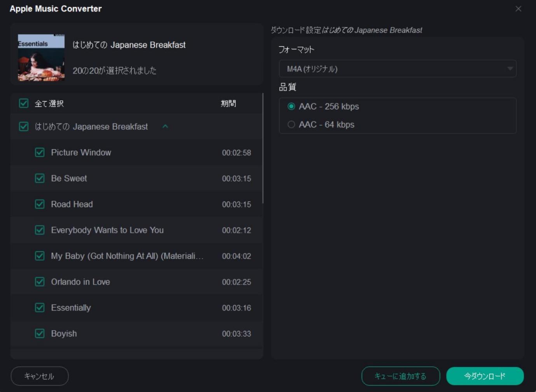Click the 00:03:33 duration value
The width and height of the screenshot is (536, 392).
[236, 334]
